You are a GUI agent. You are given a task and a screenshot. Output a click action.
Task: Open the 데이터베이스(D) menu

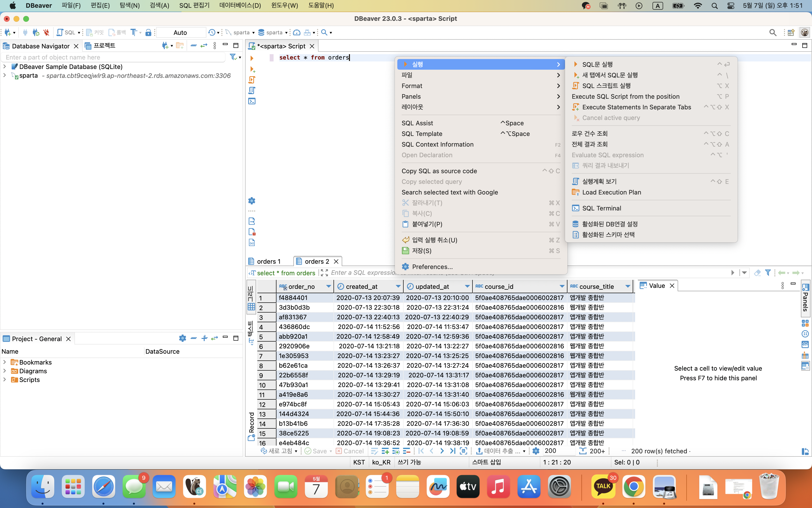[240, 5]
